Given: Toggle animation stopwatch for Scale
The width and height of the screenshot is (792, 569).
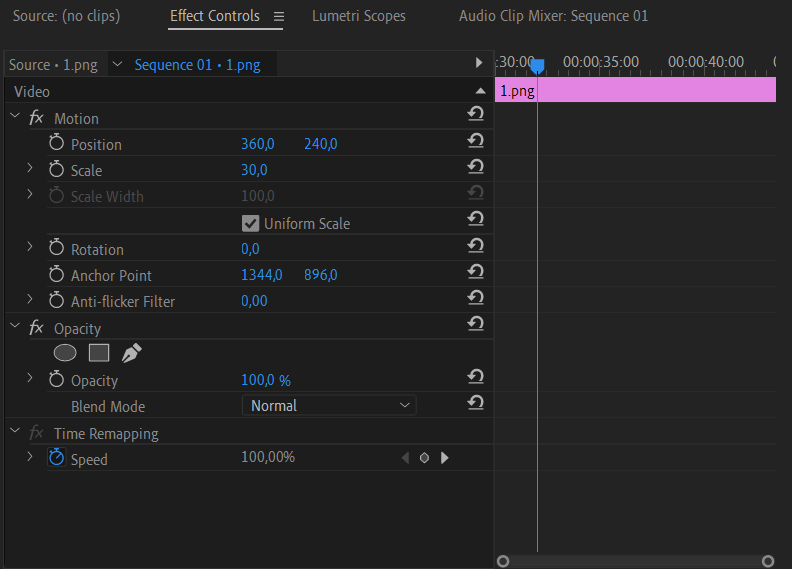Looking at the screenshot, I should pyautogui.click(x=57, y=169).
